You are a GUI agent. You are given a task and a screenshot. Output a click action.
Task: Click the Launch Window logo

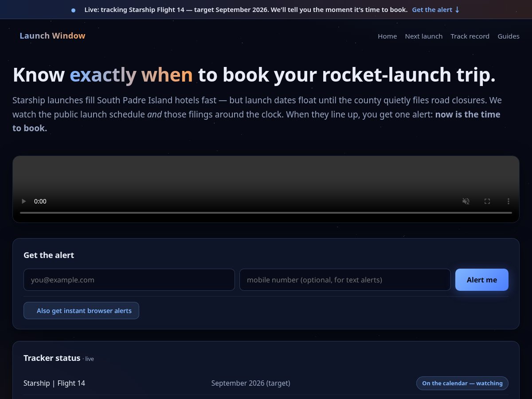[52, 36]
